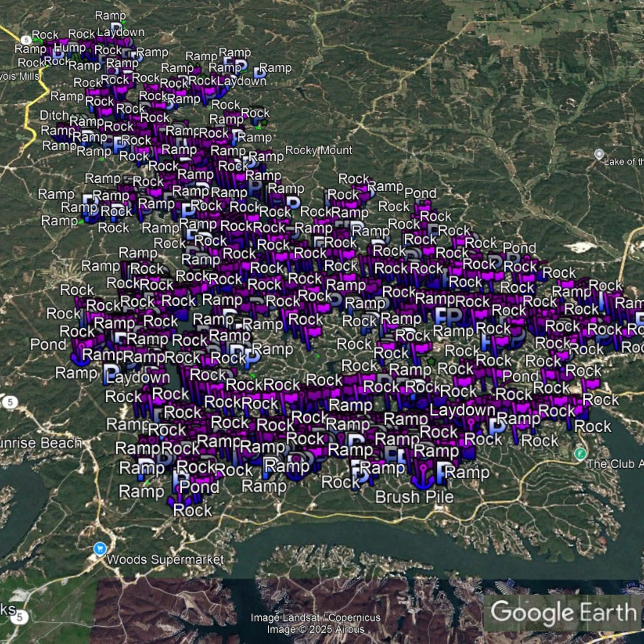Click the Woods Supermarket shopping cart icon
The height and width of the screenshot is (644, 644).
[x=100, y=549]
